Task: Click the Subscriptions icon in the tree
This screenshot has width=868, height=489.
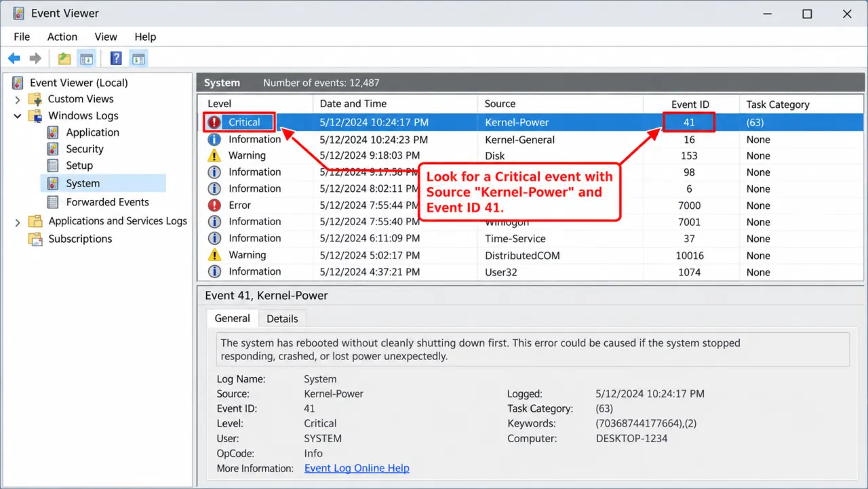Action: (x=35, y=239)
